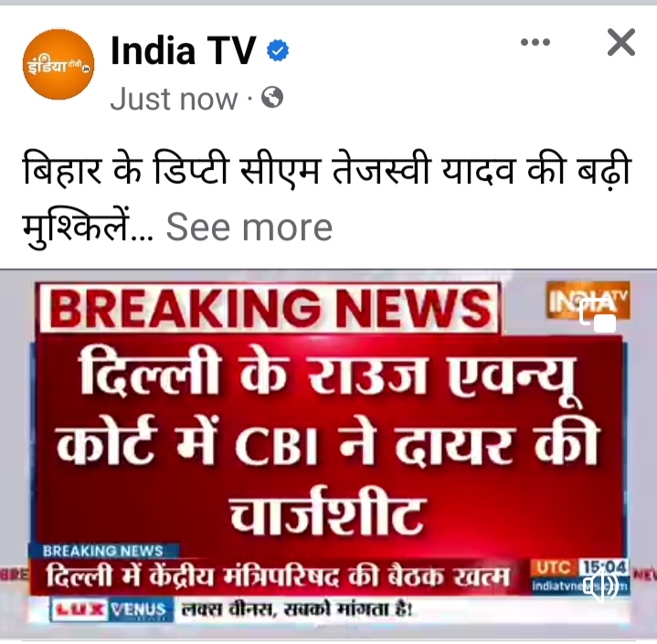Click the Lux Venus Hindi slogan text
Viewport: 657px width, 644px height.
point(297,609)
